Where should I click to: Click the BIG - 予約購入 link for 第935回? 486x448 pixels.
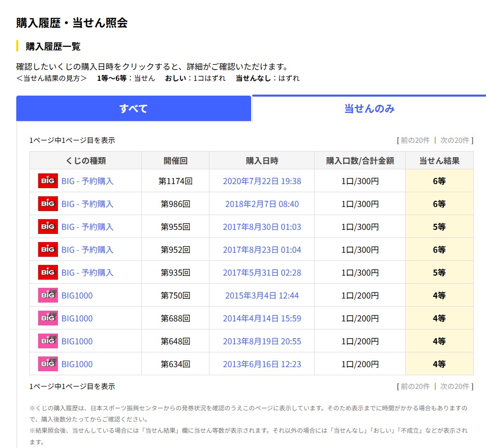click(87, 273)
